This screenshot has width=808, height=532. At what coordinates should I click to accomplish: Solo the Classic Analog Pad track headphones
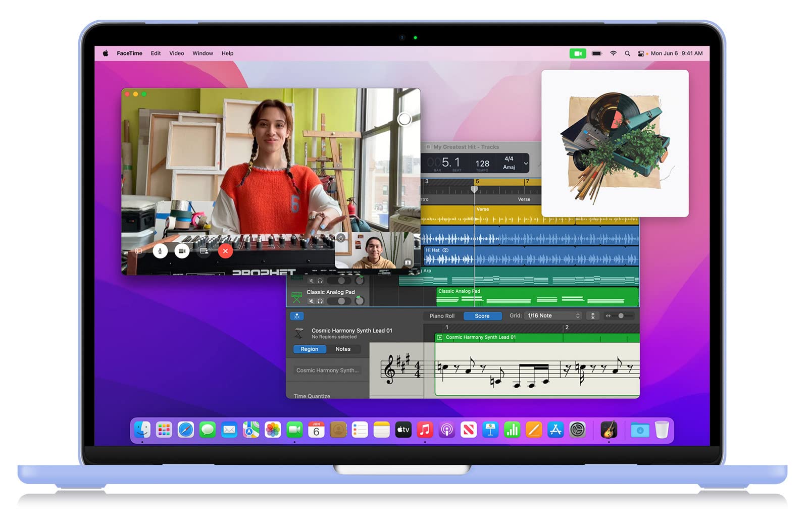click(x=320, y=301)
